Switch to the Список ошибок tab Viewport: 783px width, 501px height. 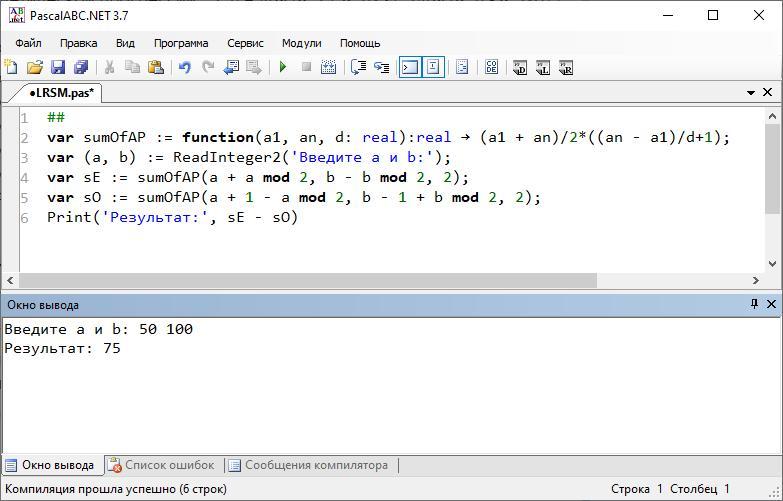point(164,465)
